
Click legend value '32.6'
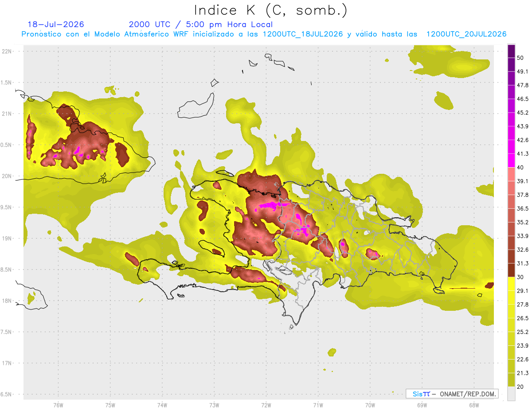(522, 250)
